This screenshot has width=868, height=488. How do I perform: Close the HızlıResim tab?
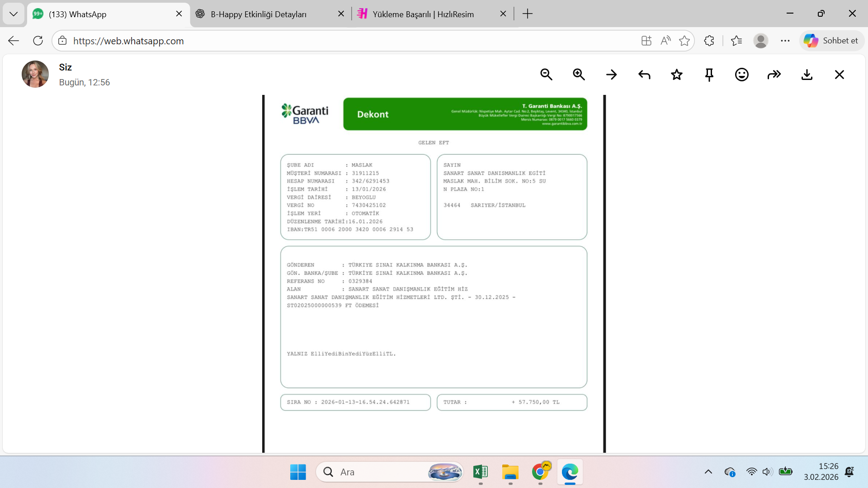click(x=503, y=14)
